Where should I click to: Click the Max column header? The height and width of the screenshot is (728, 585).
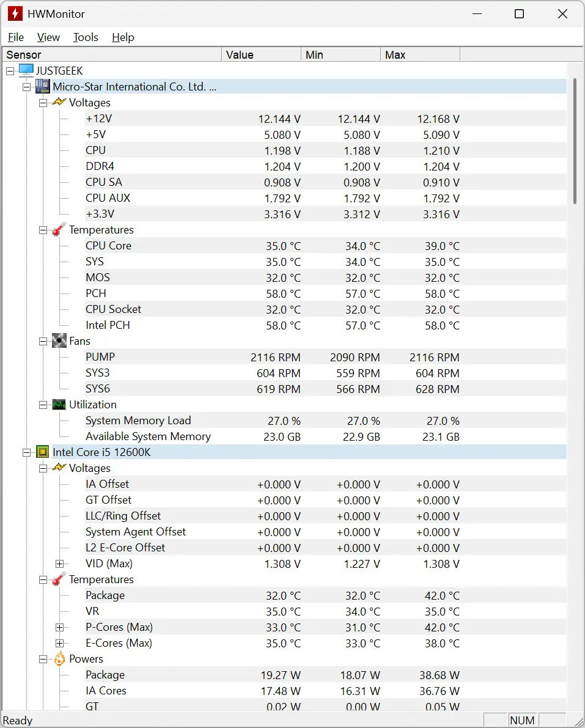(x=420, y=55)
